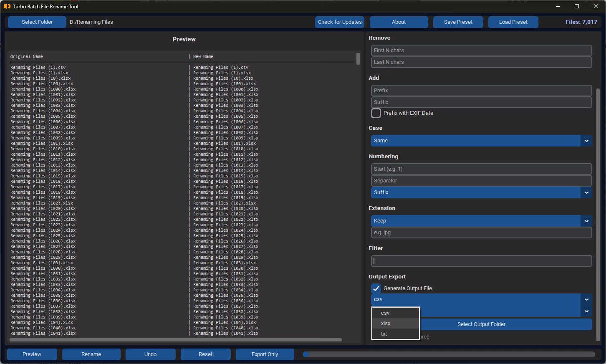Image resolution: width=606 pixels, height=364 pixels.
Task: Focus the Last N chars field
Action: coord(481,62)
